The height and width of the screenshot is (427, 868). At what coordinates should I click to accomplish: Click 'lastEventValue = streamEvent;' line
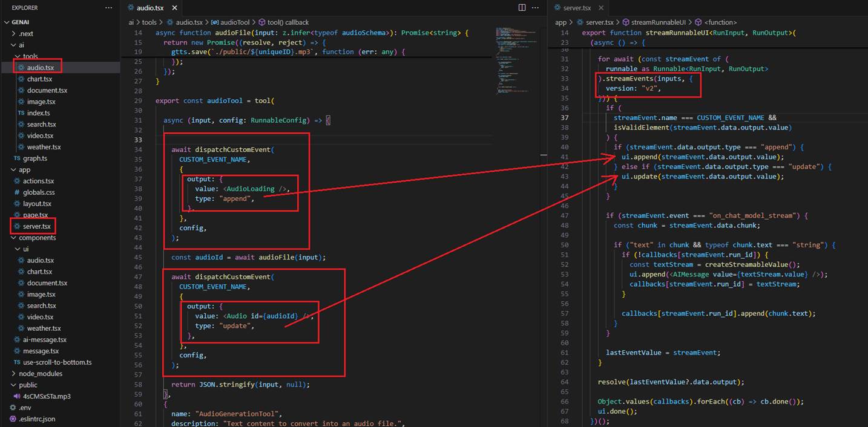663,353
